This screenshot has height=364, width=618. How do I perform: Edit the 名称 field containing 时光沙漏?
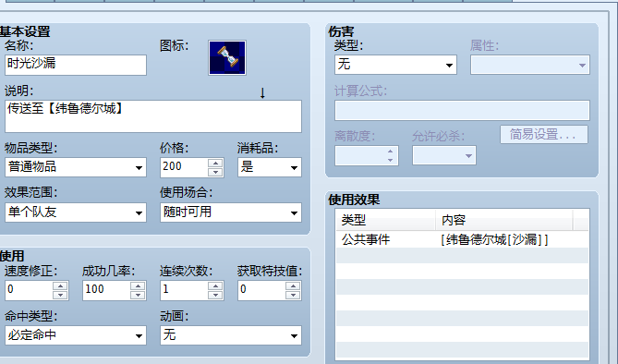[76, 65]
